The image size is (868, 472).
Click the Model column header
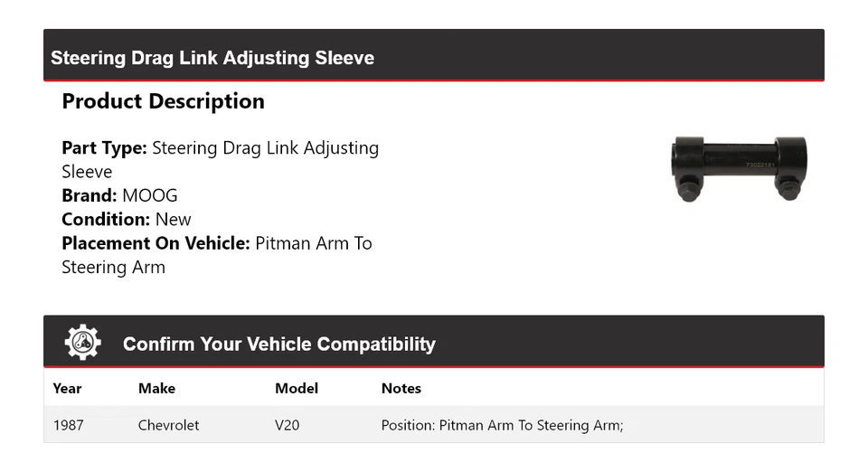point(297,388)
